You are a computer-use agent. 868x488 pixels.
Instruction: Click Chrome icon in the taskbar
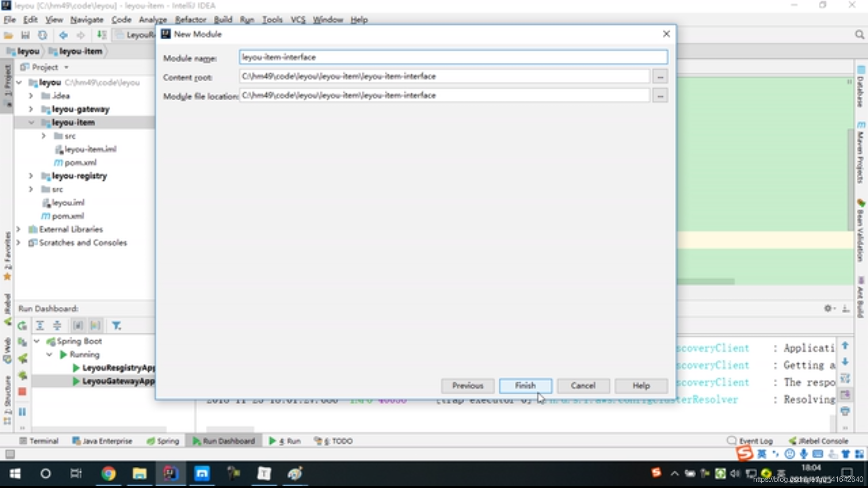pos(108,474)
